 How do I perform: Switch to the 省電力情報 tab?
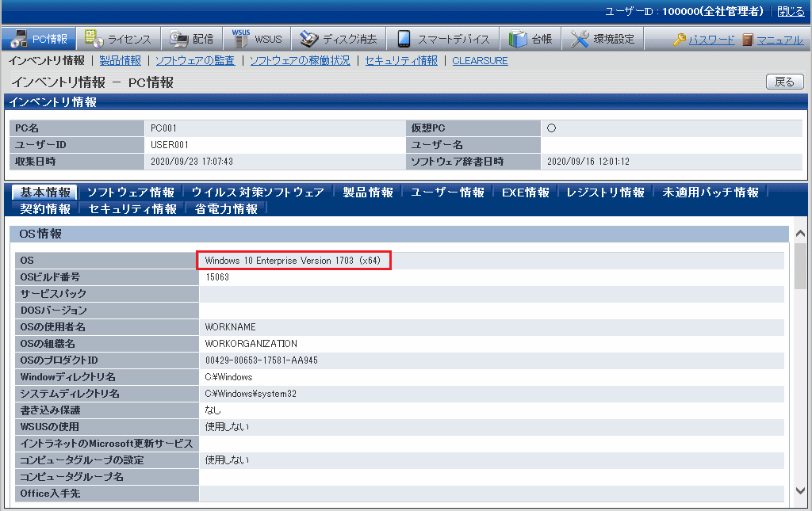226,209
